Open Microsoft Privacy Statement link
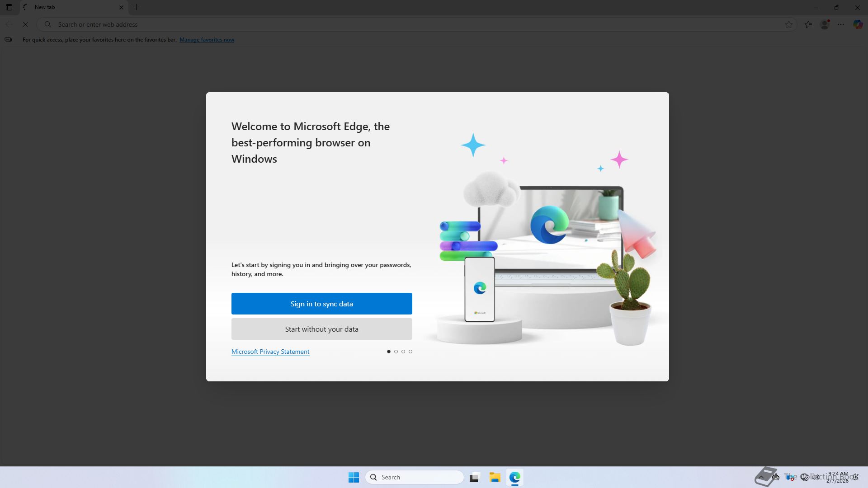The image size is (868, 488). point(270,352)
